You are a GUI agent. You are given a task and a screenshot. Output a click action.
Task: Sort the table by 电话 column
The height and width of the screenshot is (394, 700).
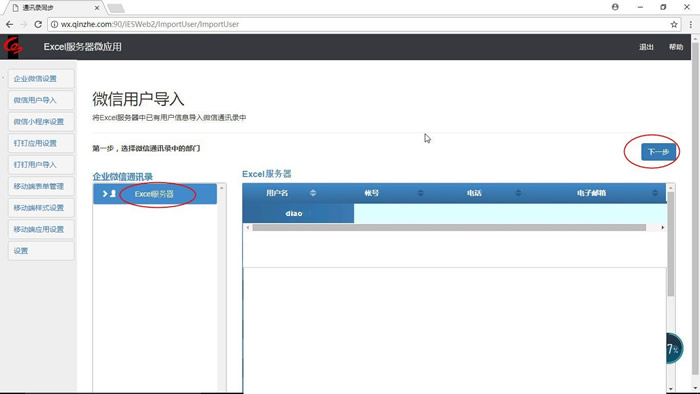(518, 193)
